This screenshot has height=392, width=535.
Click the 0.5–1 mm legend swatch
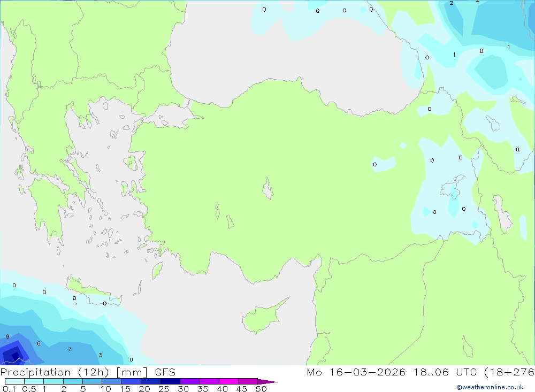click(x=34, y=381)
